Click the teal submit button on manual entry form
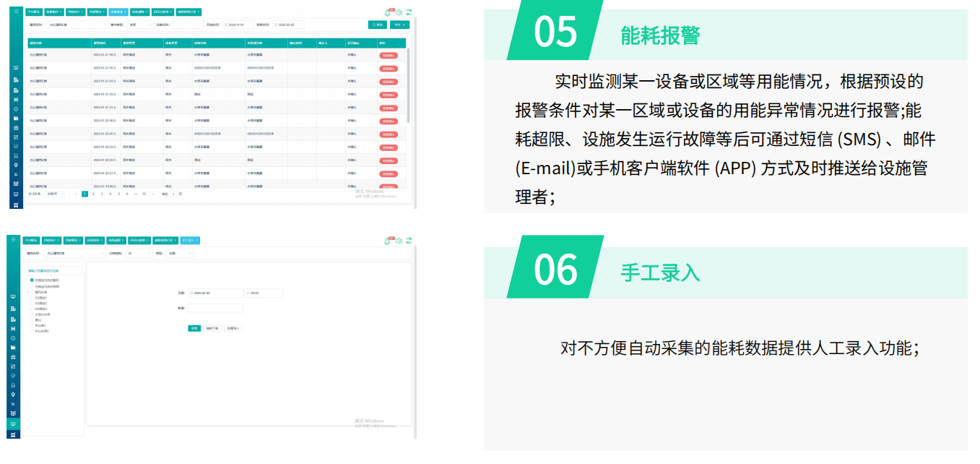 [194, 328]
